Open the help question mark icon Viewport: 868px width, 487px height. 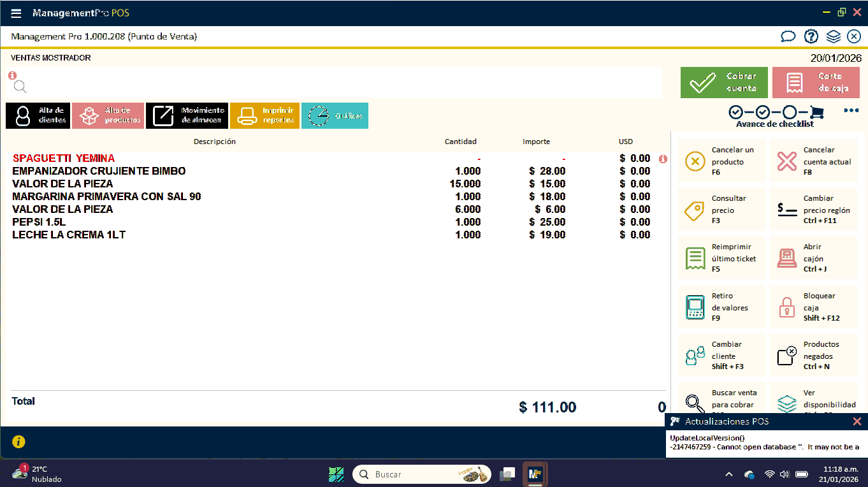tap(811, 36)
